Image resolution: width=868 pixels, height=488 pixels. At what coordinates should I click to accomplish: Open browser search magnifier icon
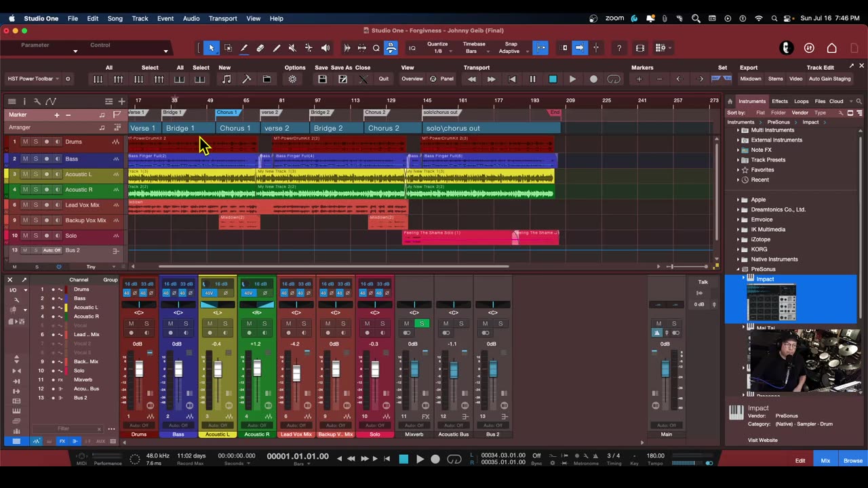[x=859, y=101]
